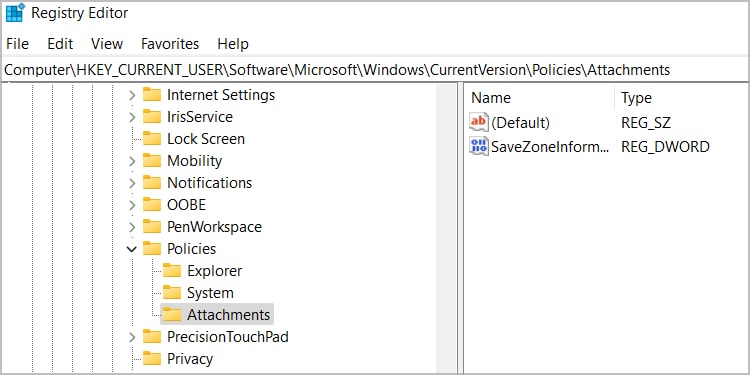
Task: Select the Notifications tree label
Action: (x=210, y=183)
